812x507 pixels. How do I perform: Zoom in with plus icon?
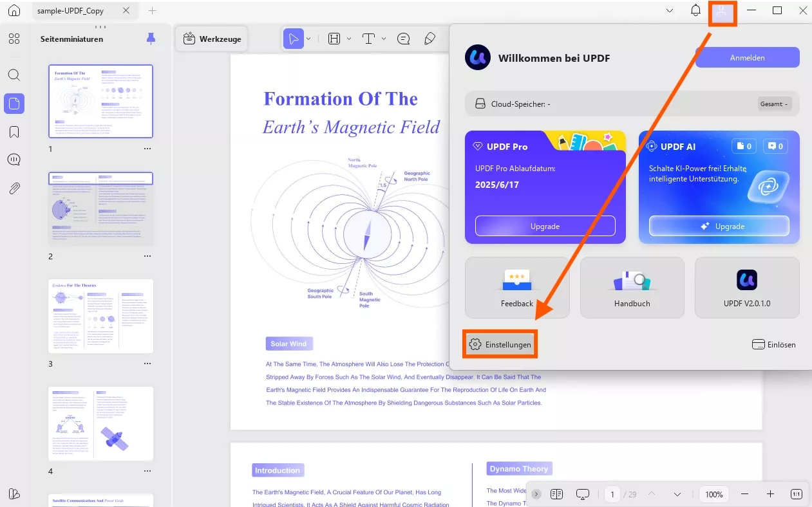click(770, 494)
